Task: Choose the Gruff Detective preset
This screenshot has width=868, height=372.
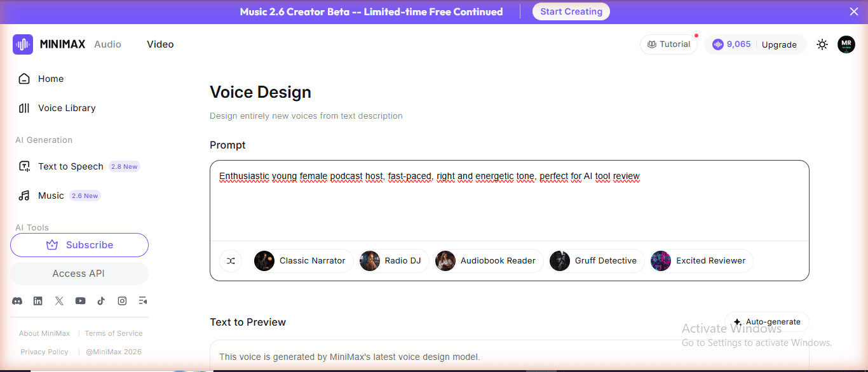Action: pos(596,261)
